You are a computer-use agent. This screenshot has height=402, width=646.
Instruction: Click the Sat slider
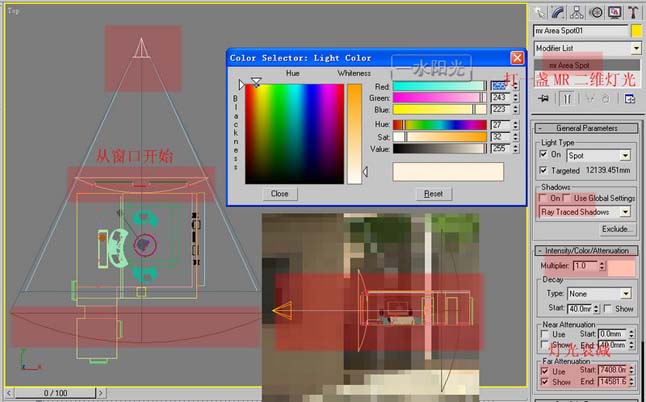440,136
